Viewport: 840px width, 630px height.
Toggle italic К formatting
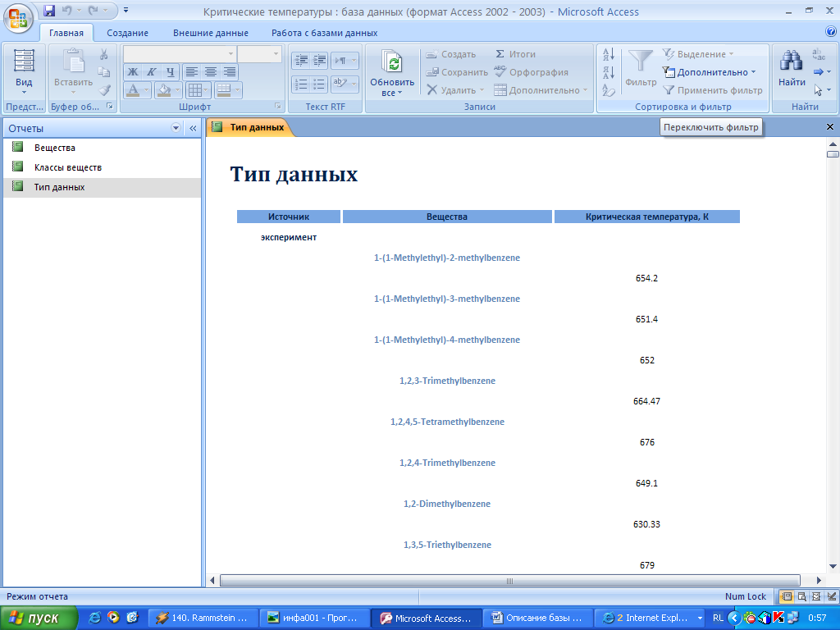(x=152, y=72)
